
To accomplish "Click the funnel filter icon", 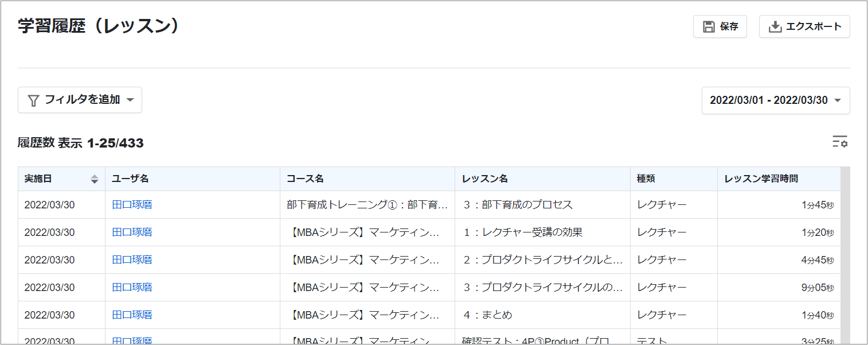I will pos(34,100).
